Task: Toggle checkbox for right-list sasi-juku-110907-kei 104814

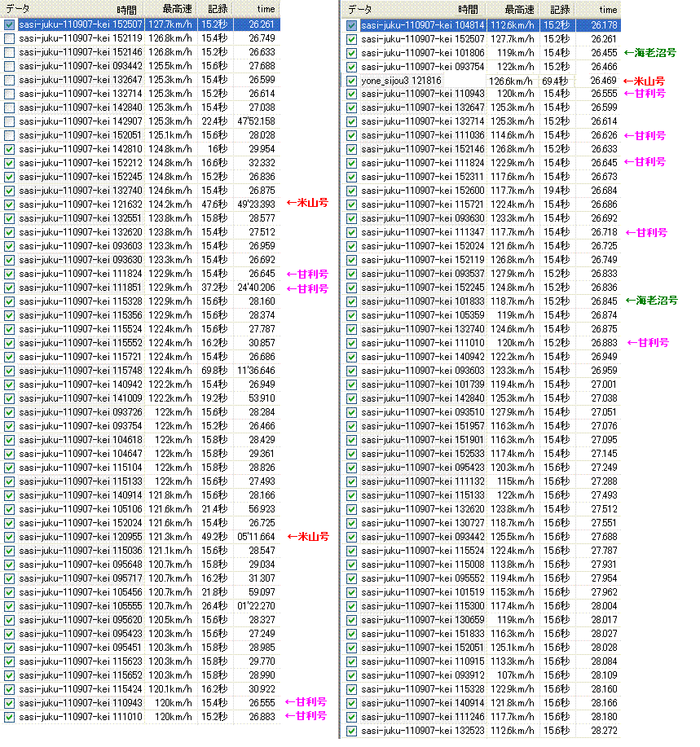Action: coord(352,25)
